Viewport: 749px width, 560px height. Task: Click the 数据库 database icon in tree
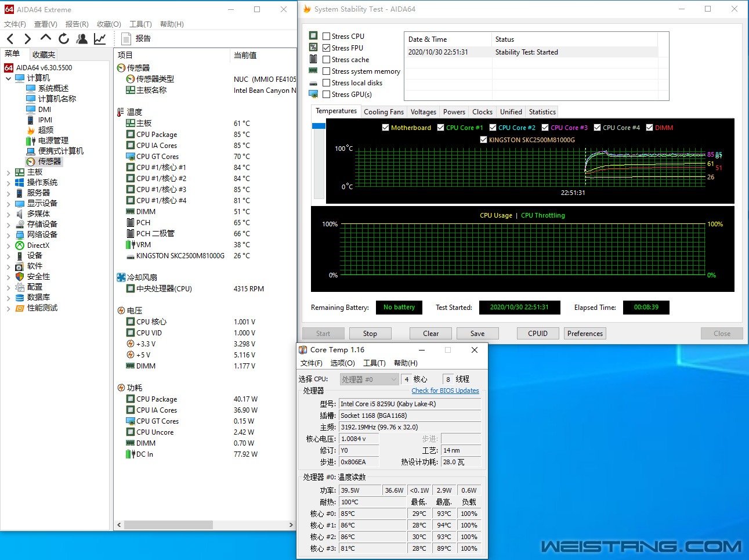point(20,298)
